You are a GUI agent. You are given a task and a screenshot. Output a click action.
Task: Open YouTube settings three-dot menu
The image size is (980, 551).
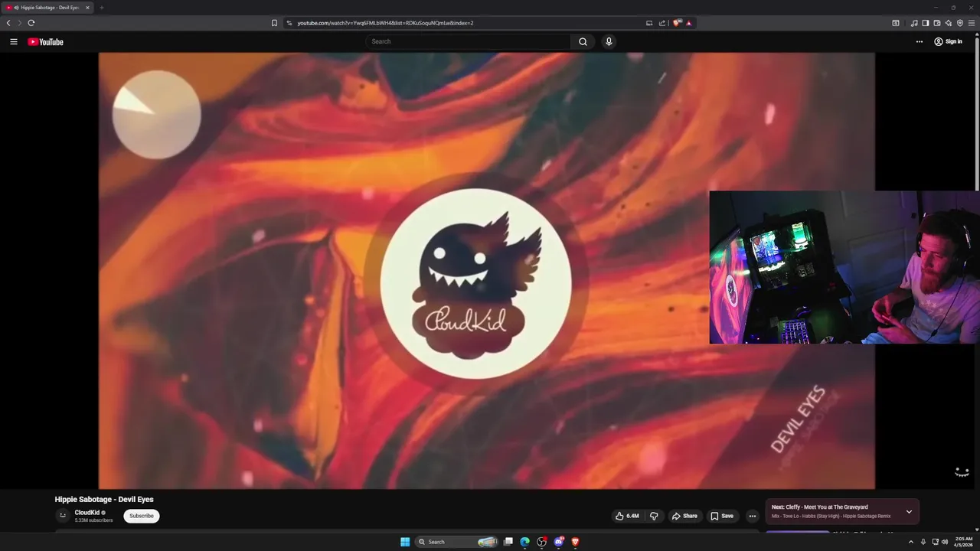coord(920,42)
